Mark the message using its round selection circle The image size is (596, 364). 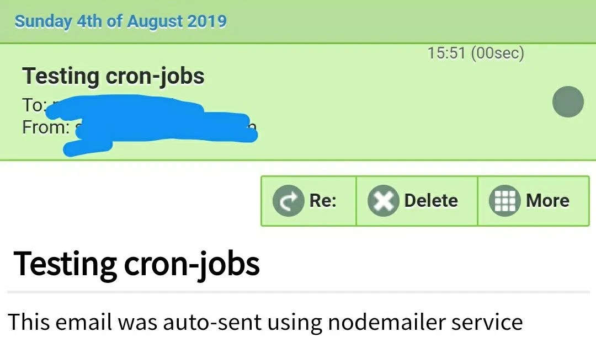pos(568,101)
